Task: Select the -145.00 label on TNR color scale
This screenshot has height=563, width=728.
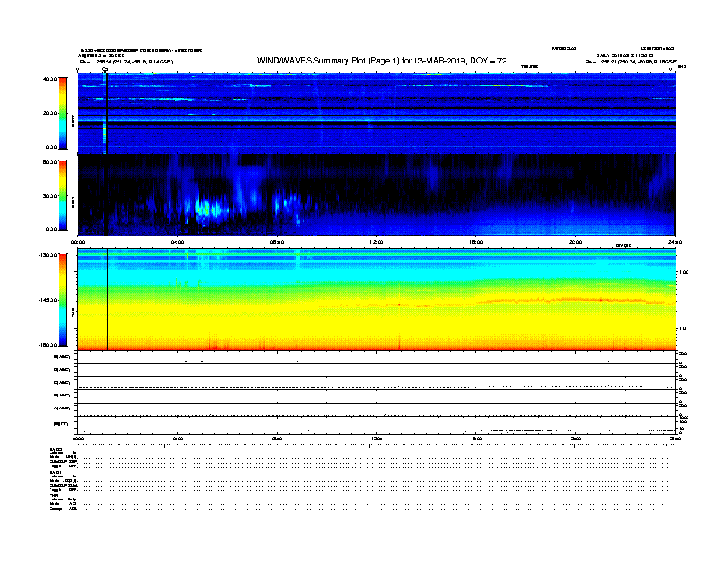Action: point(49,300)
